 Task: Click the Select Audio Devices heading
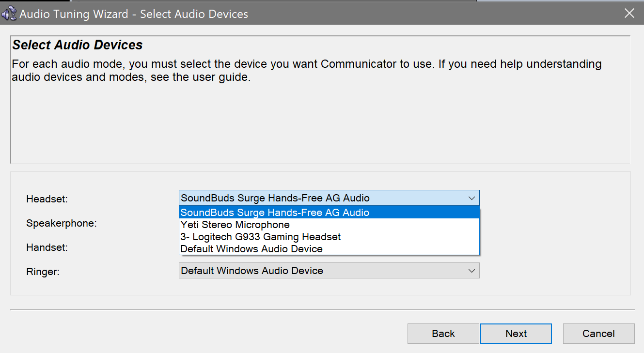[78, 45]
